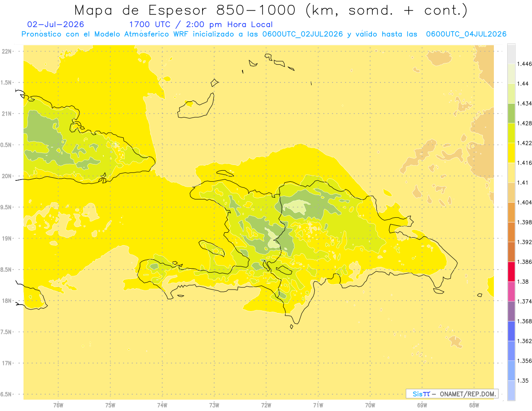Click colorbar value "1.44"
The image size is (532, 411).
coord(524,84)
